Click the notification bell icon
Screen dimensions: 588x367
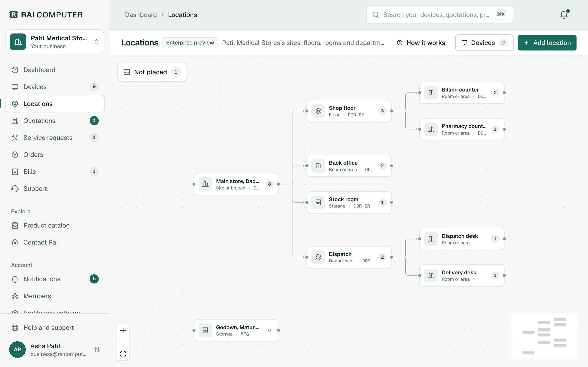tap(564, 15)
